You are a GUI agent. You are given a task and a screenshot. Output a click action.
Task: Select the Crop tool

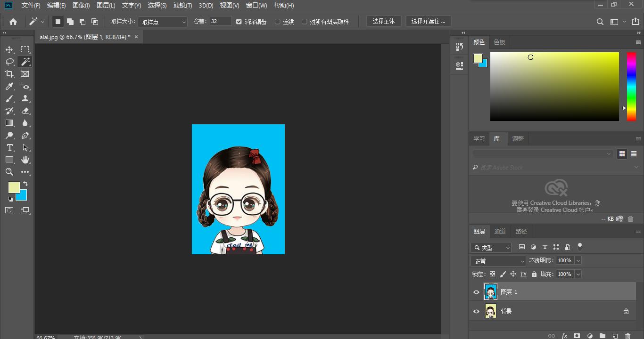point(9,74)
